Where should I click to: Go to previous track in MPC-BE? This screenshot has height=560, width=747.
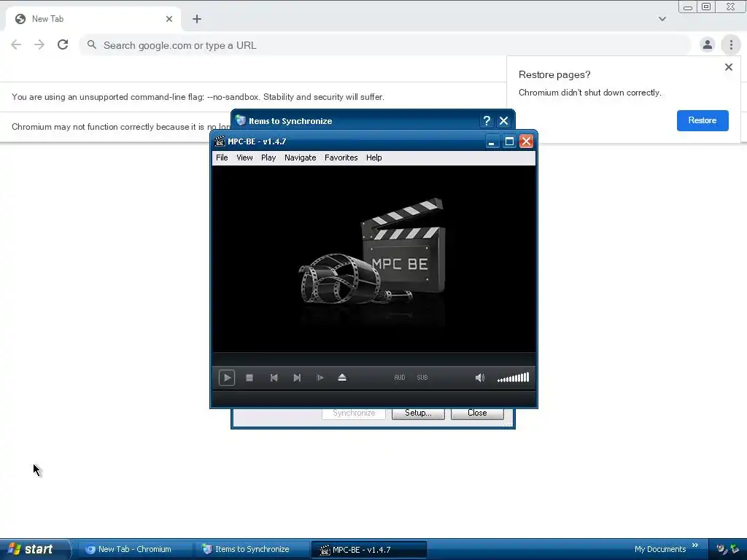(274, 378)
